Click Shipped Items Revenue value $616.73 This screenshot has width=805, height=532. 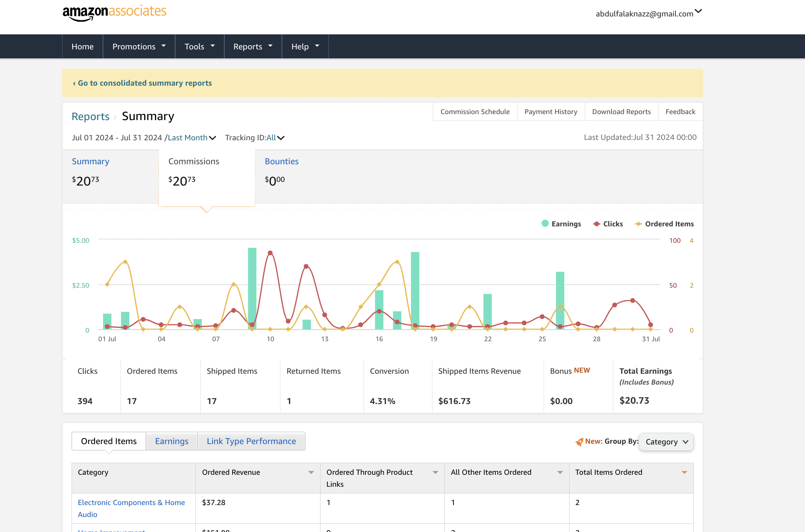point(454,401)
